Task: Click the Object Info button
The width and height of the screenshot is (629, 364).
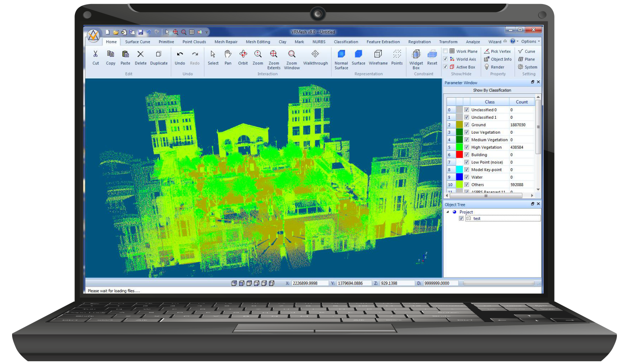Action: coord(498,59)
